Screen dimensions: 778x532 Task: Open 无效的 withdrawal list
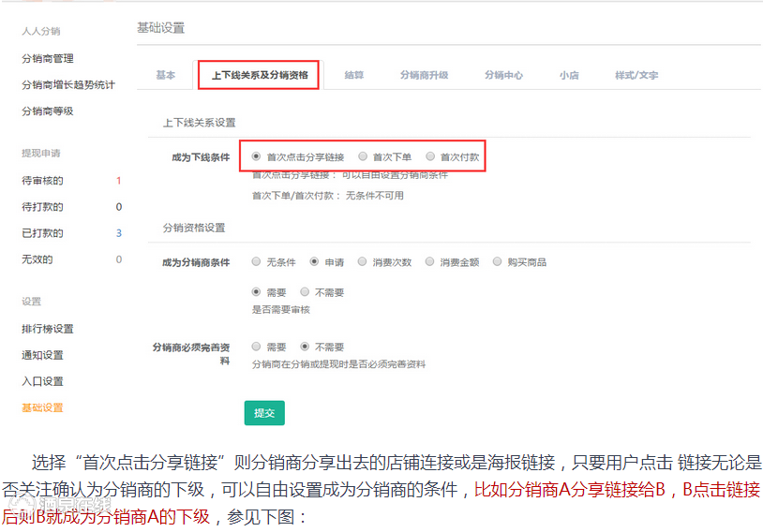click(x=37, y=259)
